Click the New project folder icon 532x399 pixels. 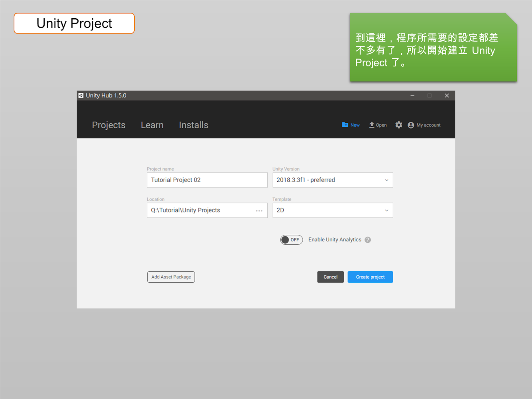[345, 125]
